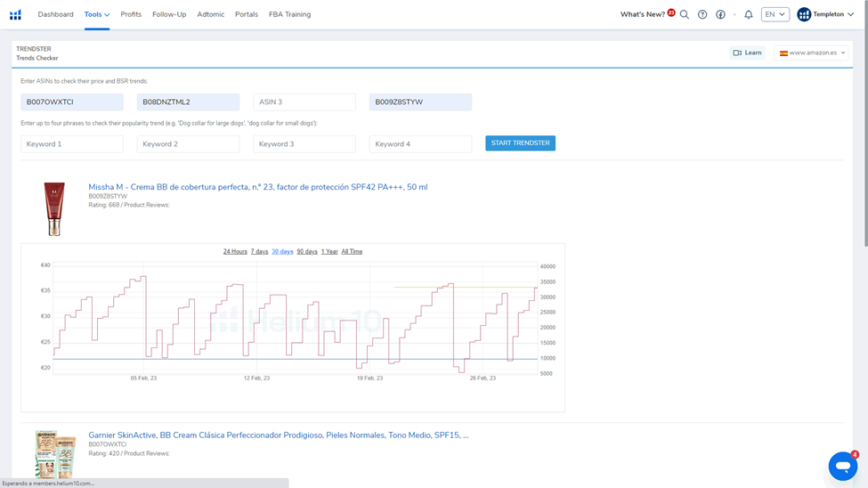The image size is (868, 488).
Task: Open the Follow-Up menu item
Action: (x=169, y=14)
